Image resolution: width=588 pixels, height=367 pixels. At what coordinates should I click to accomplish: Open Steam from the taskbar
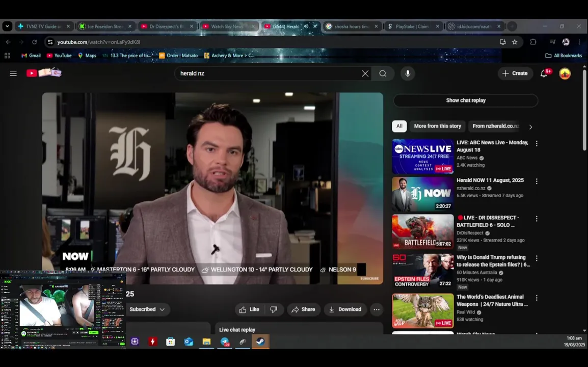click(260, 342)
